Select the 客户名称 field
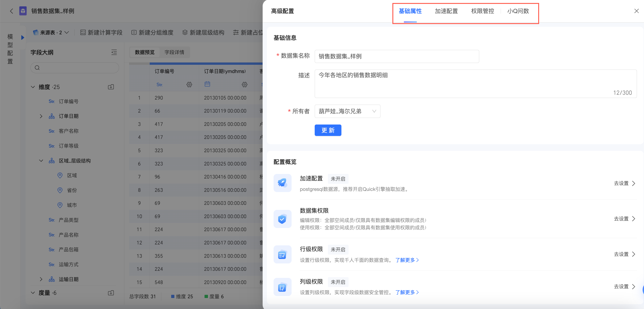Screen dimensions: 644x309 pos(69,131)
